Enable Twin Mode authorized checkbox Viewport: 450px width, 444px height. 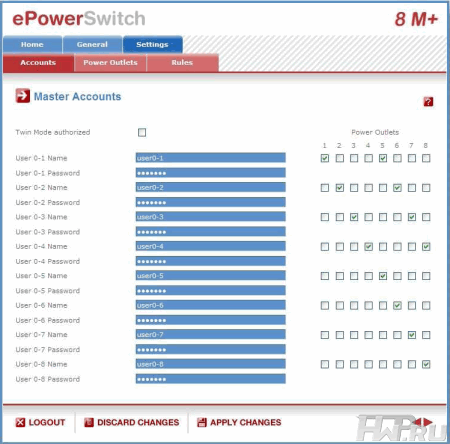click(x=142, y=133)
